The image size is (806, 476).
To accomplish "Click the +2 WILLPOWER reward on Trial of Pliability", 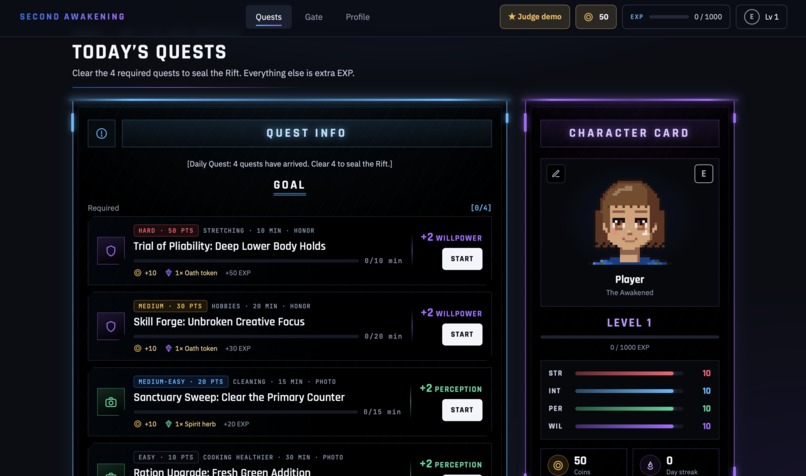I will pyautogui.click(x=451, y=237).
